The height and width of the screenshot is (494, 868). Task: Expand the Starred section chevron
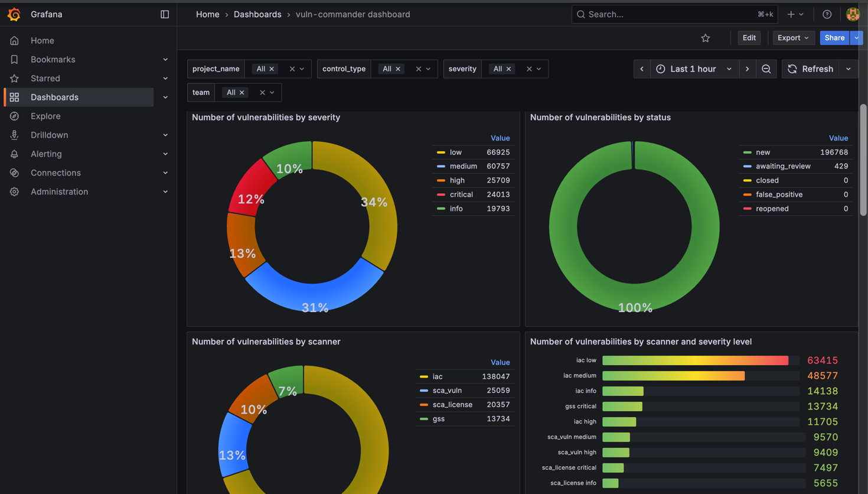pyautogui.click(x=165, y=79)
